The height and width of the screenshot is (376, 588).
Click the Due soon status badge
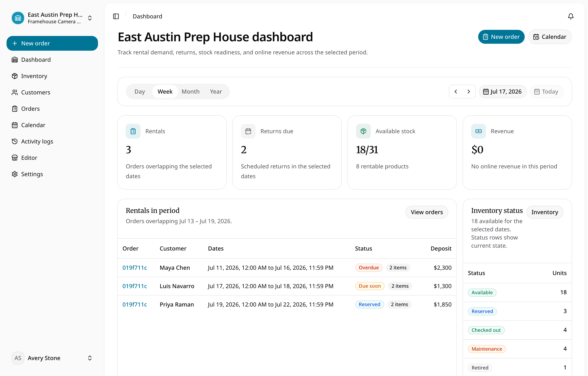(x=370, y=286)
